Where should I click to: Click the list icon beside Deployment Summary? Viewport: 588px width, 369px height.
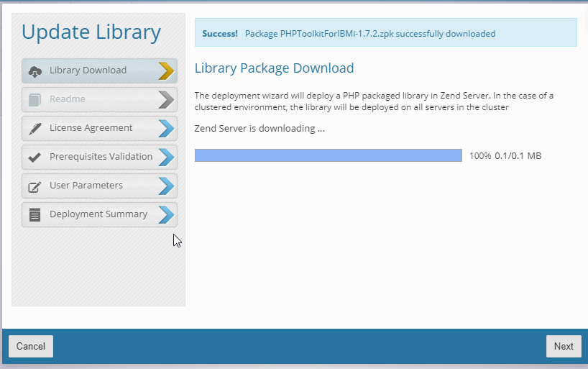click(x=35, y=214)
